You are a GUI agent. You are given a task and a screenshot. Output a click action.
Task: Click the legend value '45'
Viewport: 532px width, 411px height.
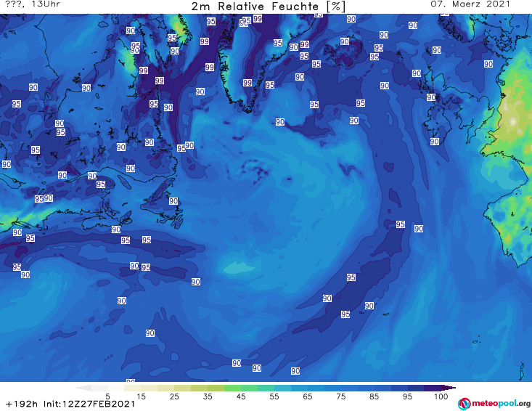[241, 396]
